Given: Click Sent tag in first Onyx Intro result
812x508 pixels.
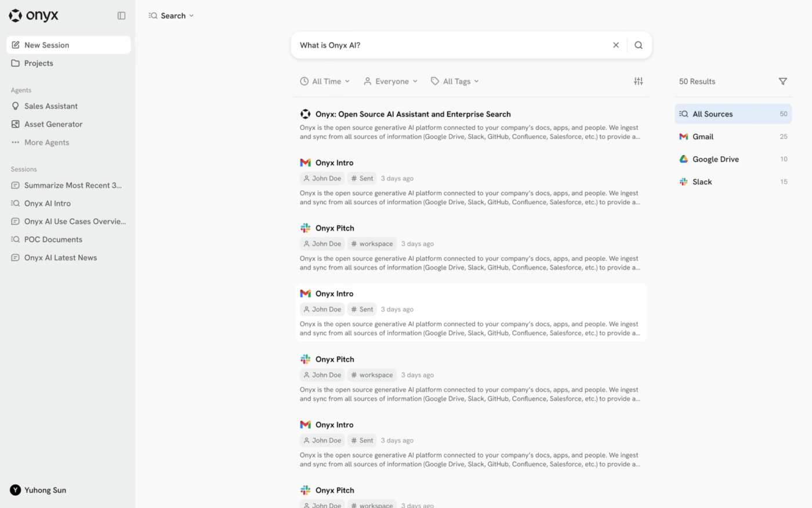Looking at the screenshot, I should tap(362, 178).
